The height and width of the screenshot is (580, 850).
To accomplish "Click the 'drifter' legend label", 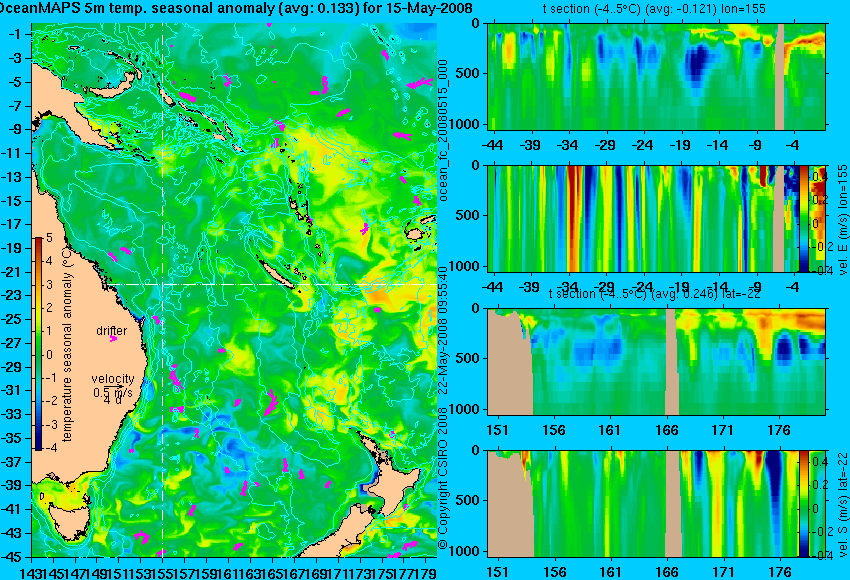I will click(112, 331).
